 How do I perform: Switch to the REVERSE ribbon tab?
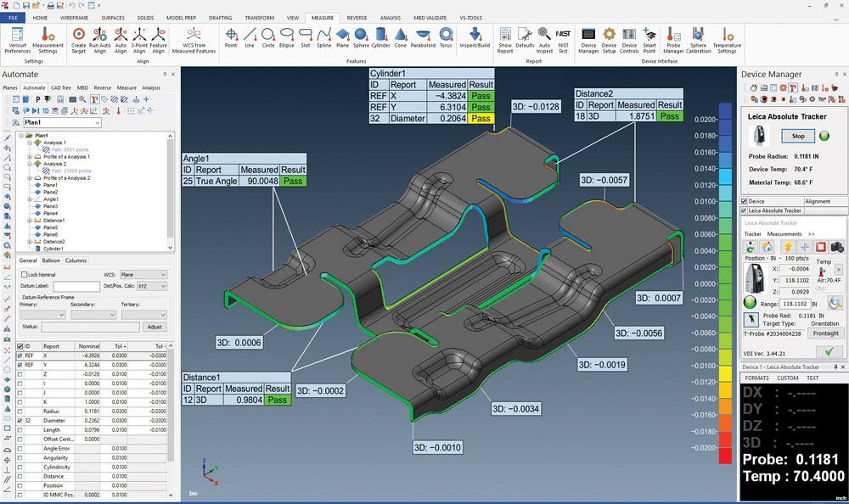357,17
